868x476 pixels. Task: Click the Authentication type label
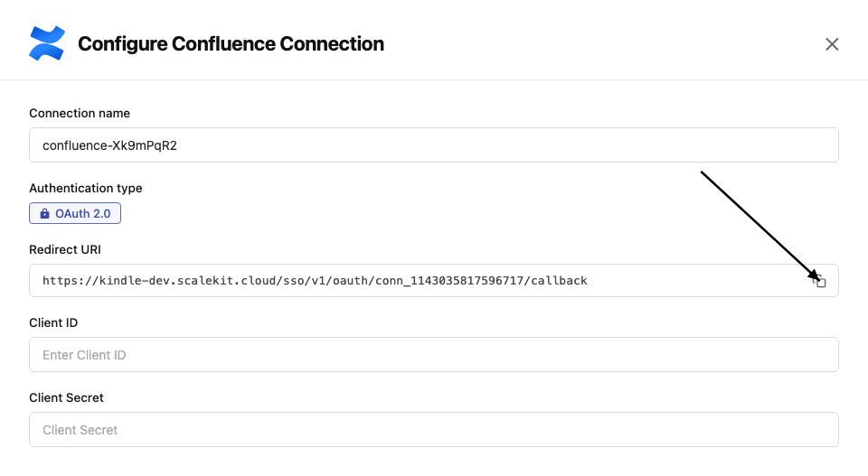[x=86, y=189]
